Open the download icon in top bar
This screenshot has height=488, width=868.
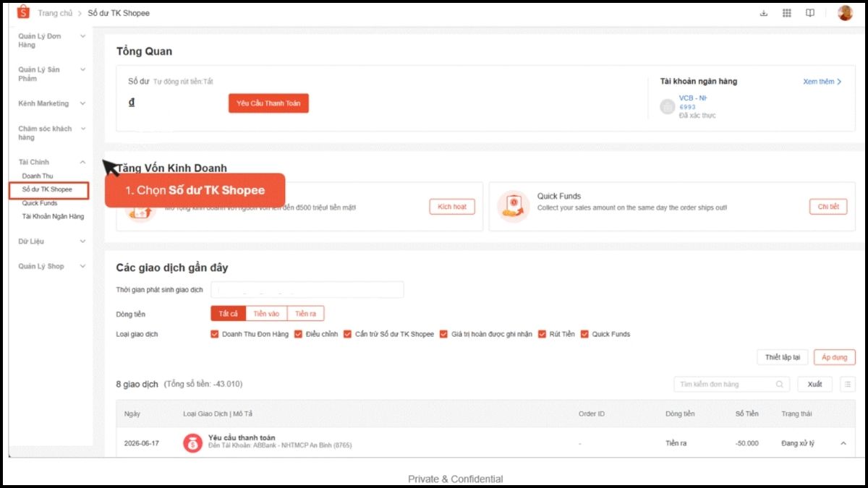[x=764, y=13]
